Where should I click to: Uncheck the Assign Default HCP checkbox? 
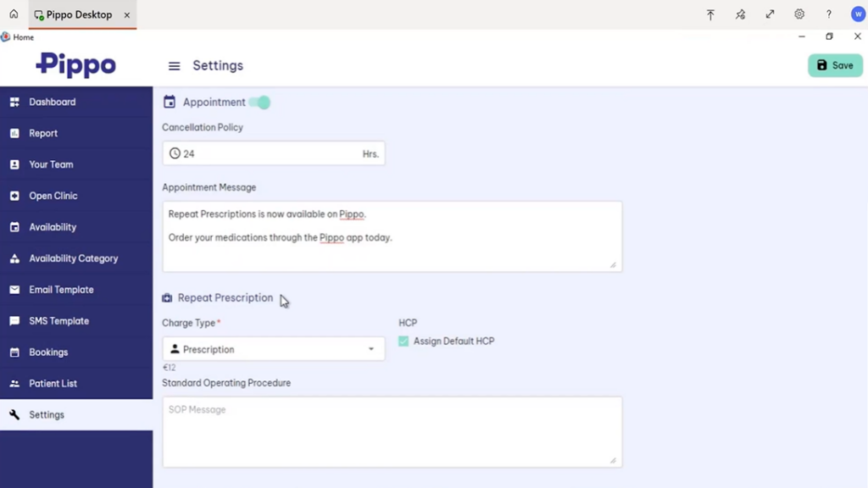coord(403,341)
